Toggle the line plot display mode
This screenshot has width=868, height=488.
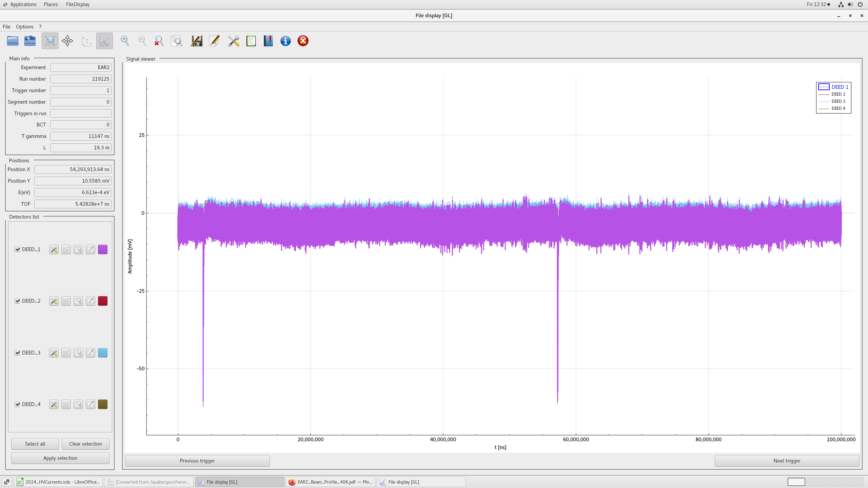104,41
